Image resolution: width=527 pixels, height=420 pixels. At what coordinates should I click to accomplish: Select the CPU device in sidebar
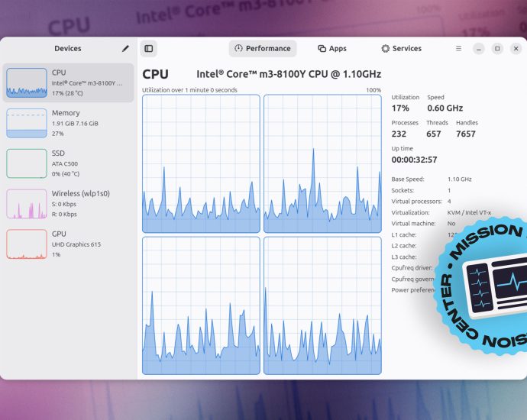pos(68,82)
